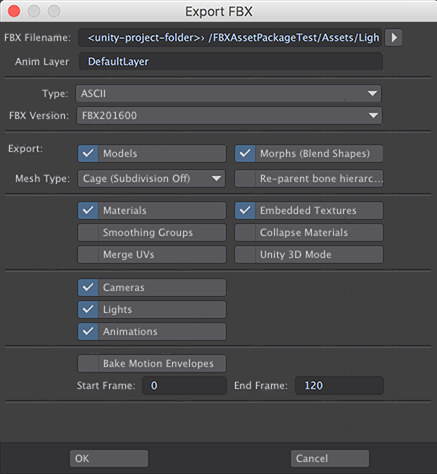Open the Type ASCII dropdown
Screen dimensions: 437x474
coord(229,93)
